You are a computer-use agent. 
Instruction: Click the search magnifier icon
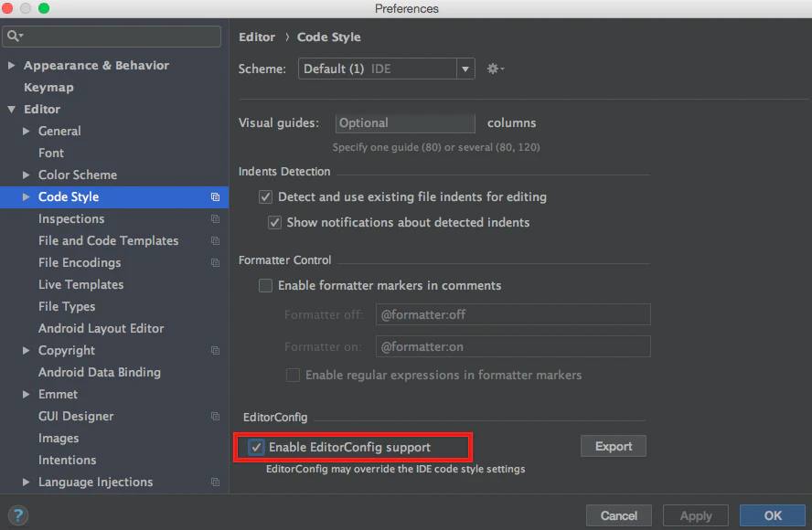(x=15, y=36)
